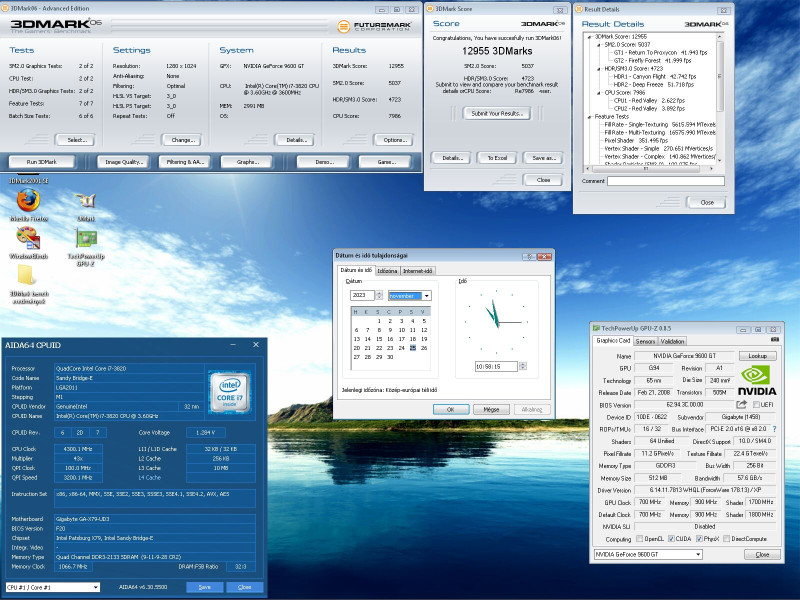Click the Lookup button in GPU-Z
Screen dimensions: 800x600
[x=757, y=356]
